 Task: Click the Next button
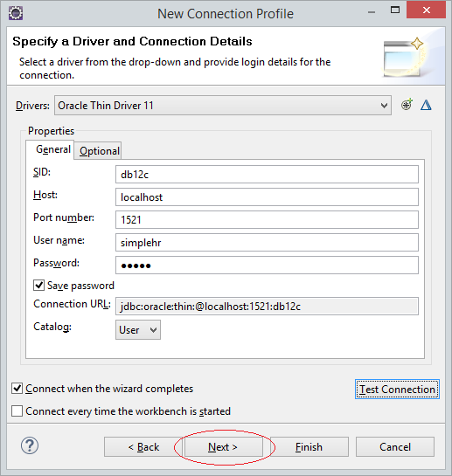(224, 447)
